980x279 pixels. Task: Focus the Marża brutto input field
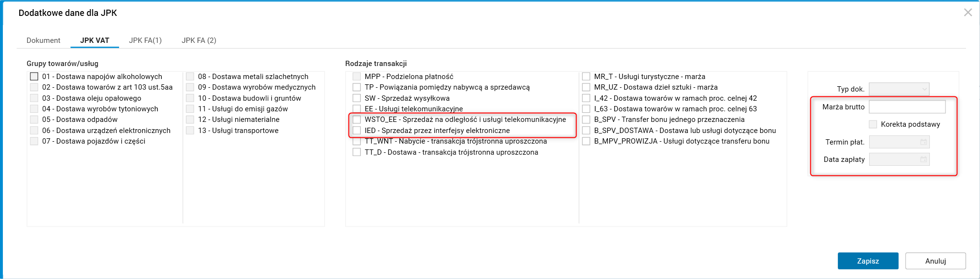(x=907, y=107)
